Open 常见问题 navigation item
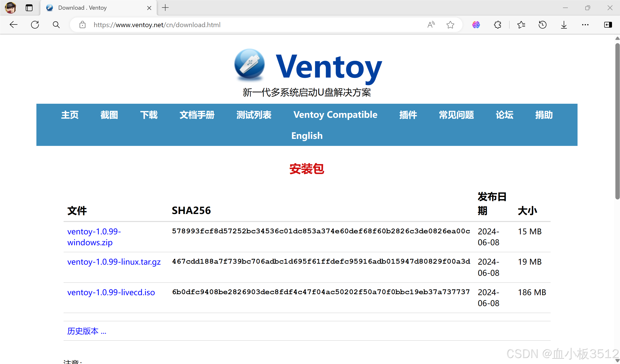 tap(457, 115)
